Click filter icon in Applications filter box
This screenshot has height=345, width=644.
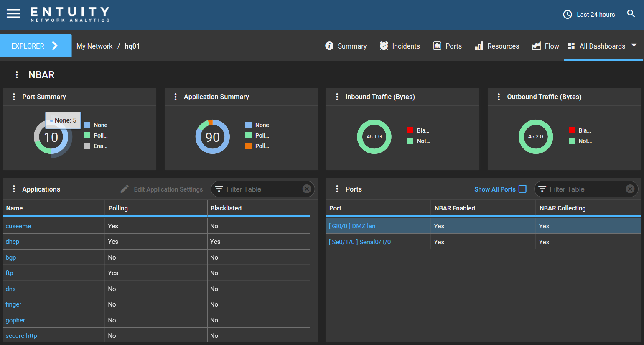(x=219, y=189)
